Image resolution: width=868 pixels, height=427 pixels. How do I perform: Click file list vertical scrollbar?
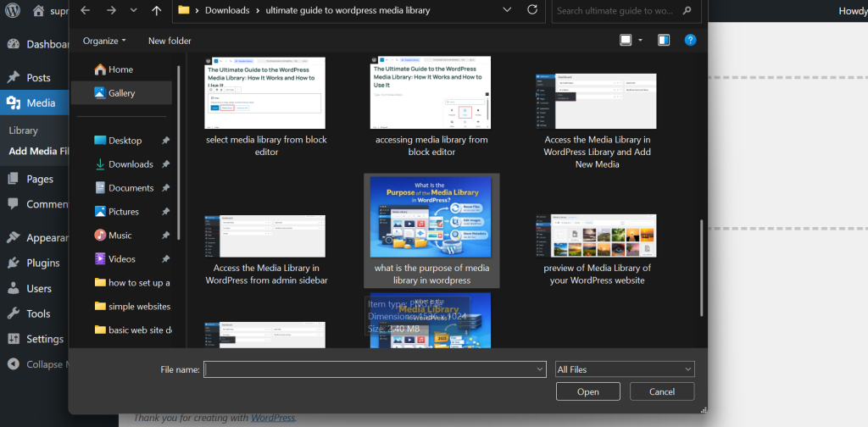(x=701, y=268)
